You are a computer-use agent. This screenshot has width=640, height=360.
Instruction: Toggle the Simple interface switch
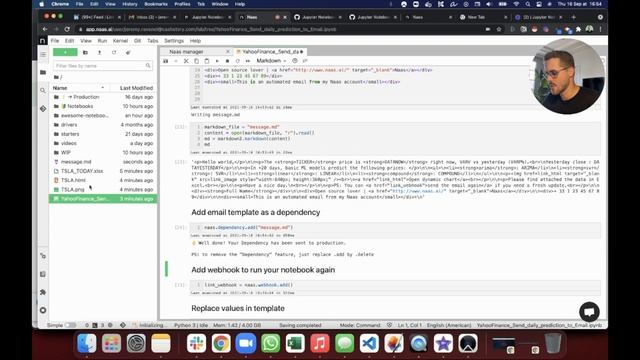70,325
